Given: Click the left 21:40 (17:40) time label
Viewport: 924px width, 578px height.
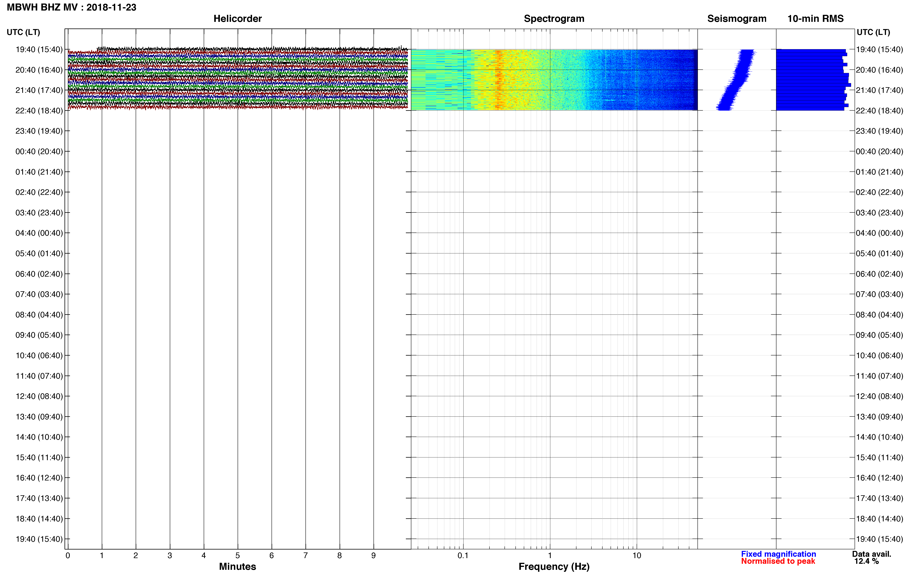Looking at the screenshot, I should click(39, 90).
